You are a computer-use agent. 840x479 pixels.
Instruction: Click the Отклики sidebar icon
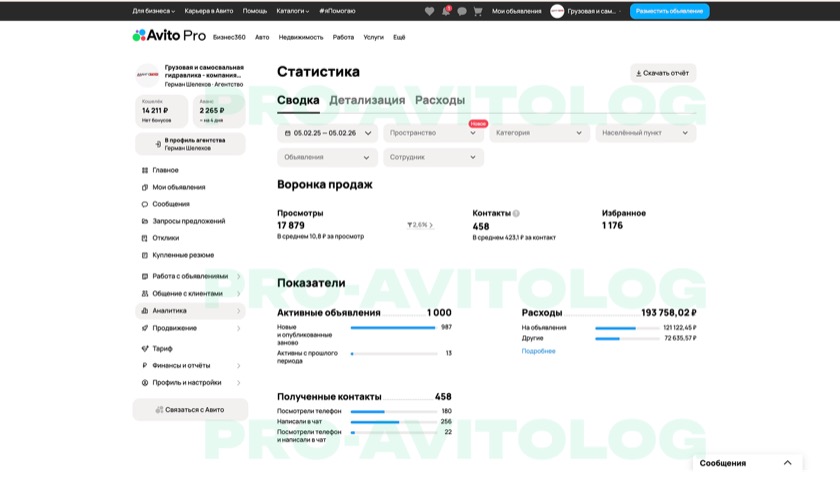pos(145,238)
